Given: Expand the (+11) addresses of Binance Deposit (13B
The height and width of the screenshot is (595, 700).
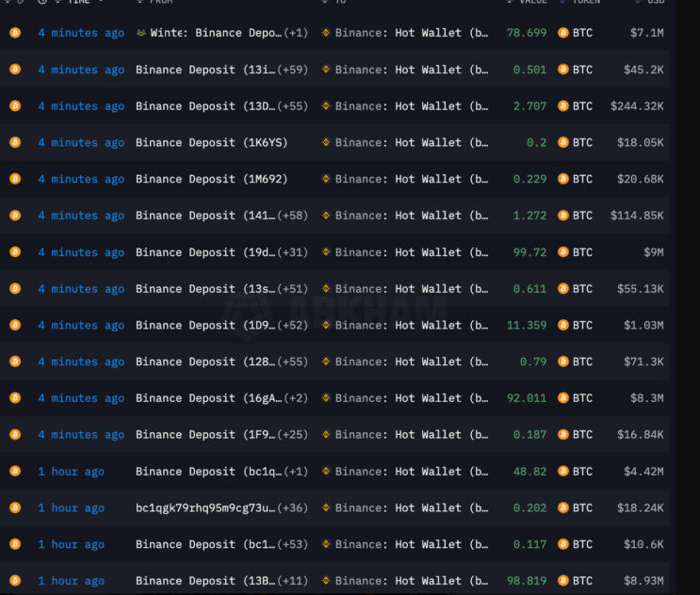Looking at the screenshot, I should [x=293, y=581].
